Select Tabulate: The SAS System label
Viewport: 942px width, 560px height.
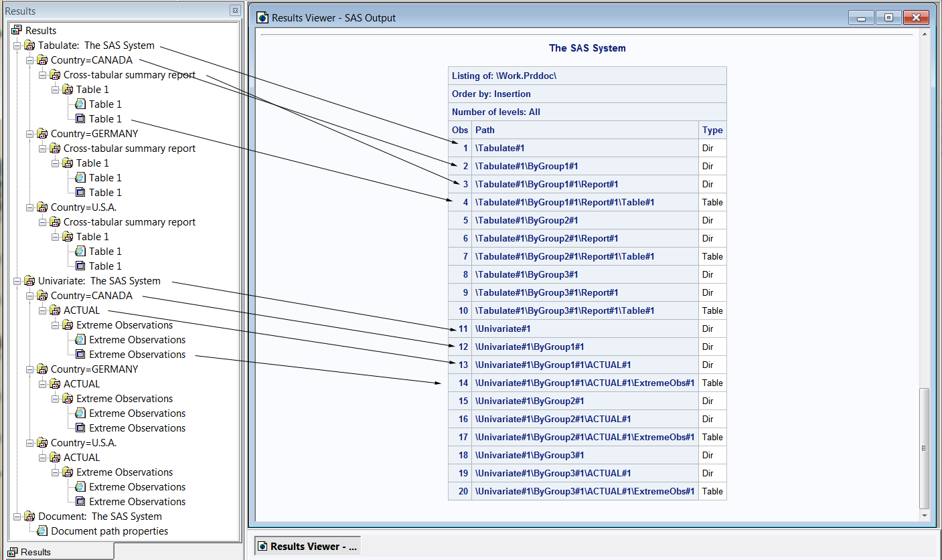(96, 45)
